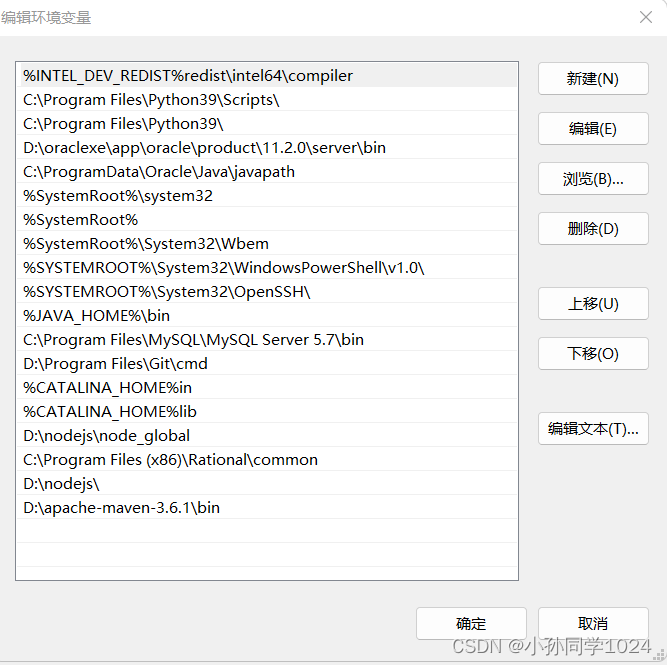This screenshot has width=667, height=665.
Task: Select the MySQL Server 5.7\bin entry
Action: click(x=267, y=340)
